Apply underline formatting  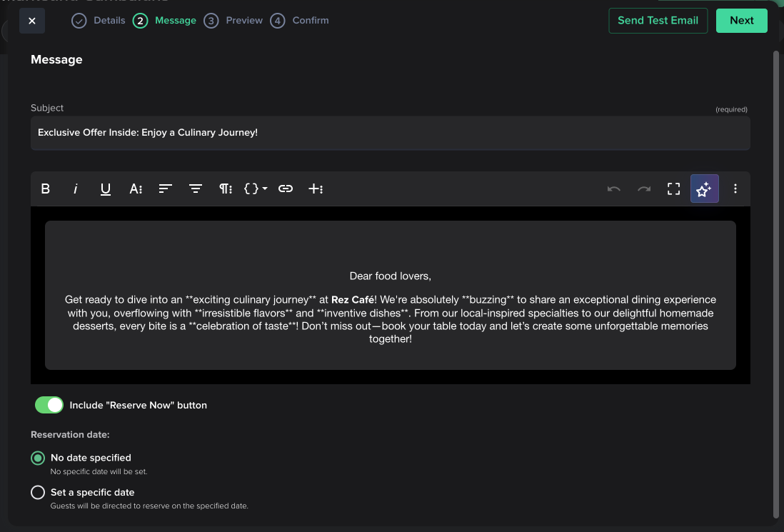click(x=106, y=189)
